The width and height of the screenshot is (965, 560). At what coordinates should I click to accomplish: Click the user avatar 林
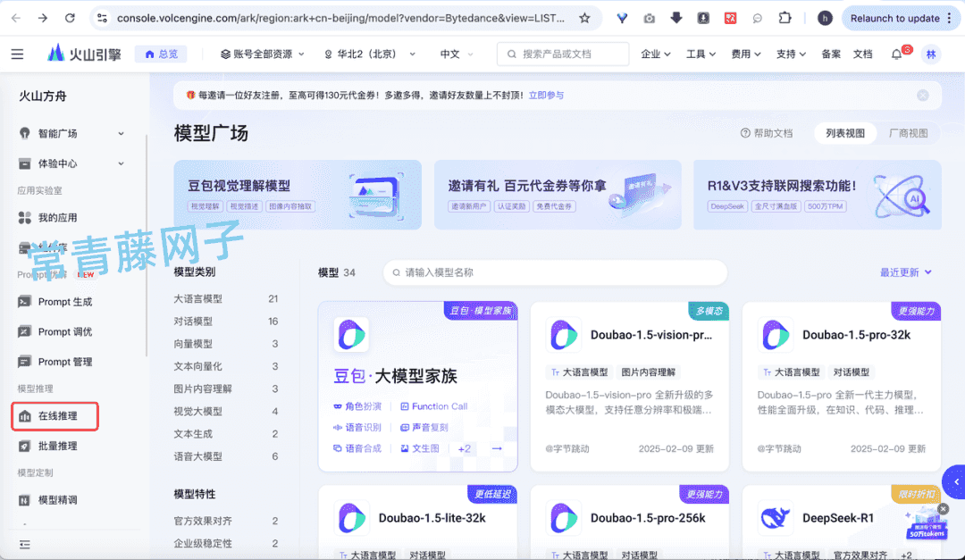(x=931, y=54)
